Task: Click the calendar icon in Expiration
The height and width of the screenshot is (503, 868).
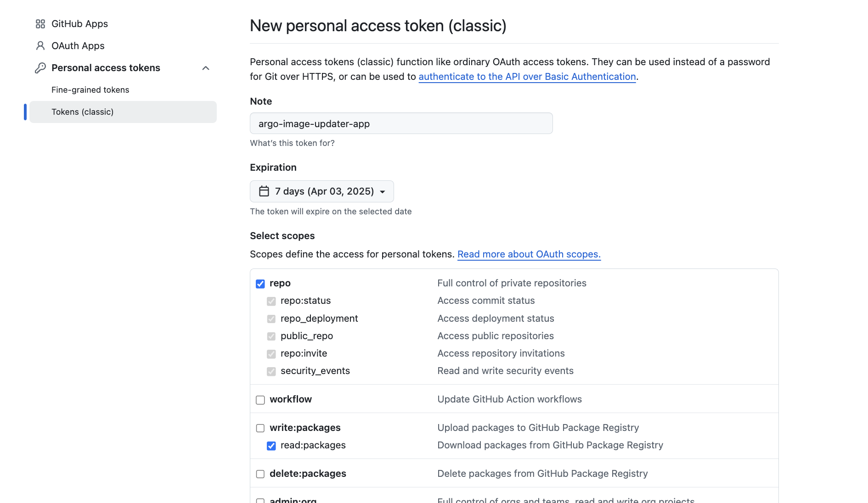Action: (264, 191)
